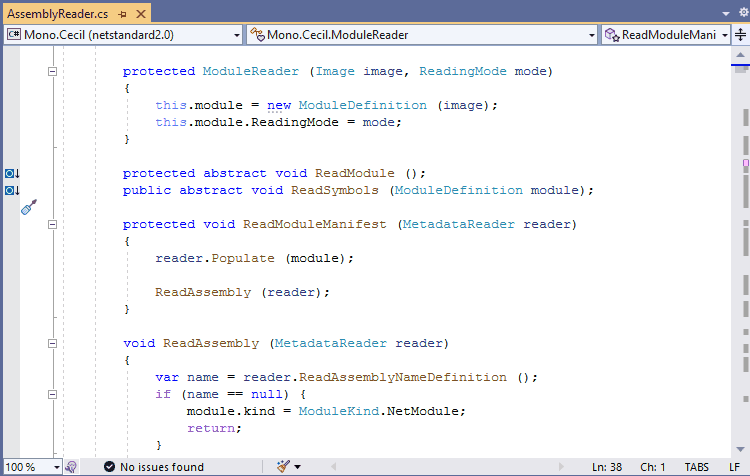This screenshot has height=476, width=750.
Task: Toggle pin on AssemblyReader.cs tab
Action: 121,15
